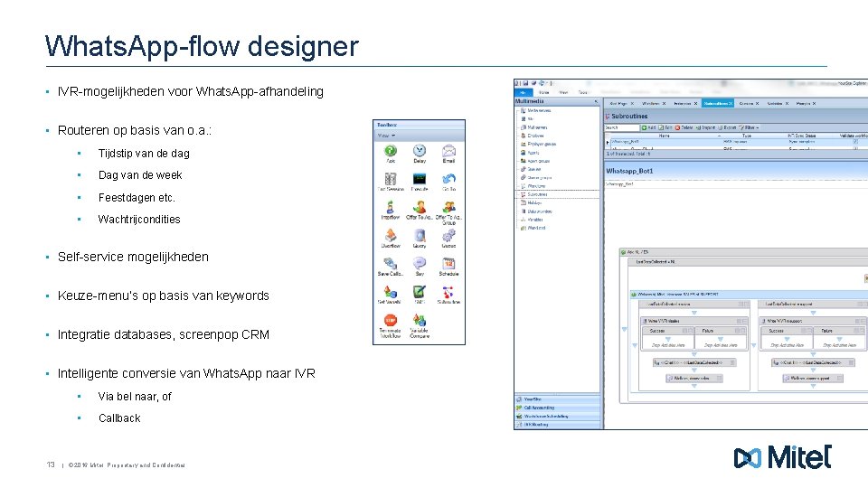Choose the Offer To Agent Group icon
868x488 pixels.
point(449,207)
